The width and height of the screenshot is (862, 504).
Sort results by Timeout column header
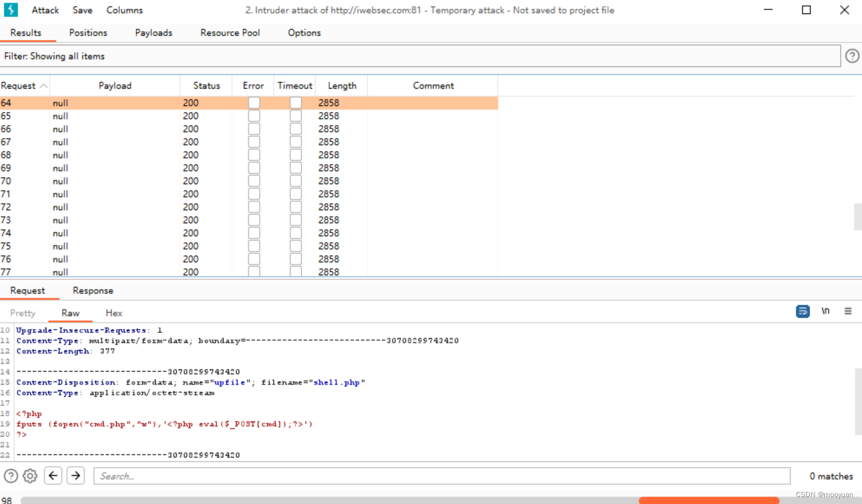[295, 86]
